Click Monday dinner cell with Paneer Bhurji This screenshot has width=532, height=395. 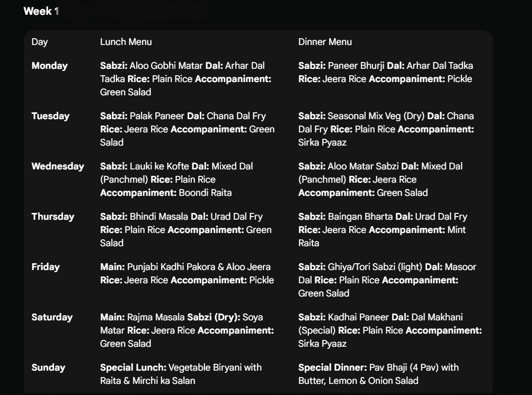point(385,73)
